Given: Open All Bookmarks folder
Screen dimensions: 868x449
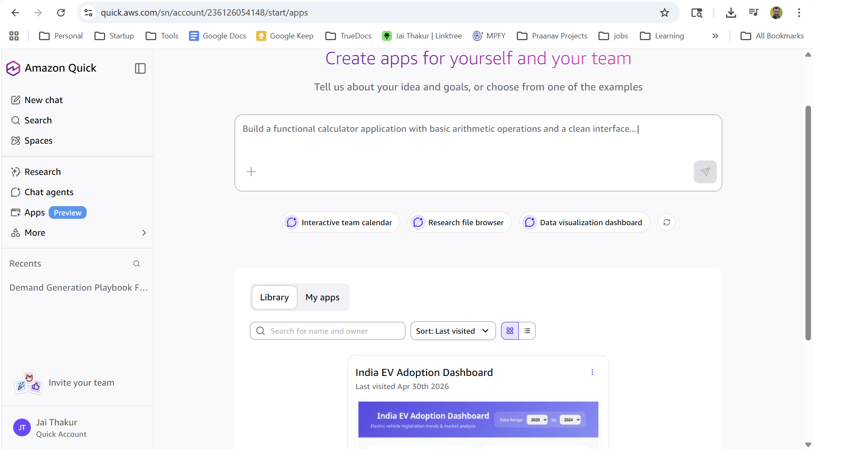Looking at the screenshot, I should point(772,36).
